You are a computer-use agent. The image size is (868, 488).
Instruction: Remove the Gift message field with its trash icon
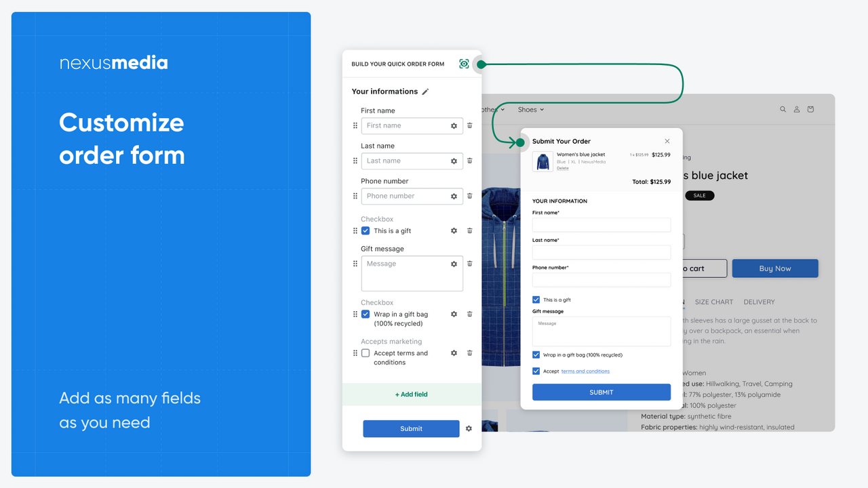[469, 264]
